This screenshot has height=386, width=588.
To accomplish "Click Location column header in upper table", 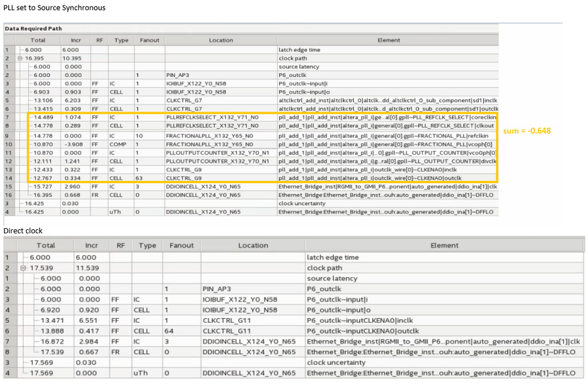I will (220, 41).
